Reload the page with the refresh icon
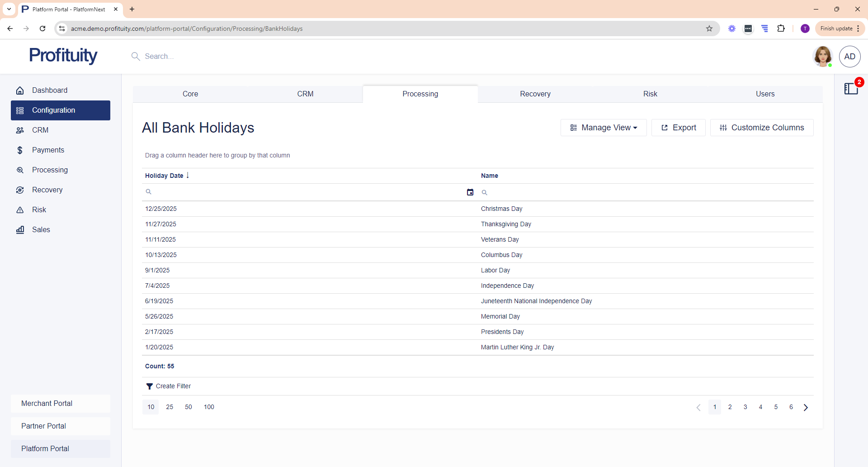 tap(42, 29)
